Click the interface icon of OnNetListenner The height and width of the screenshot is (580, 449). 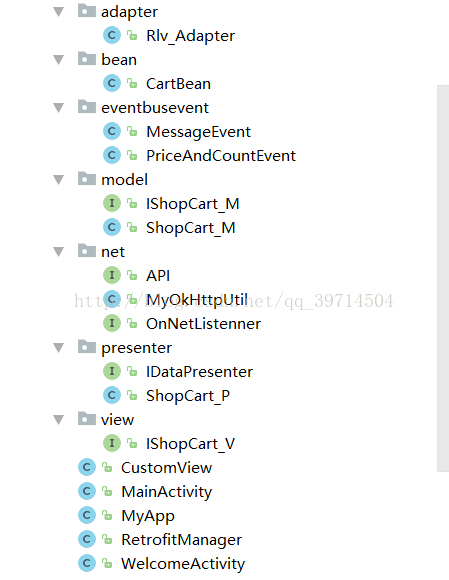tap(112, 323)
